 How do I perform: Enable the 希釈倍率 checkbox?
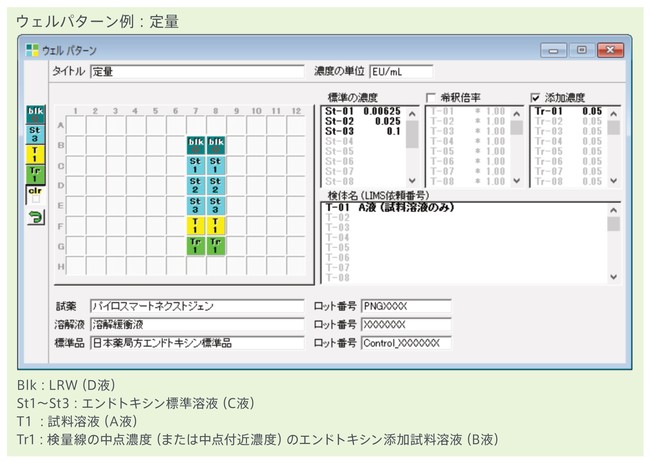[x=431, y=98]
